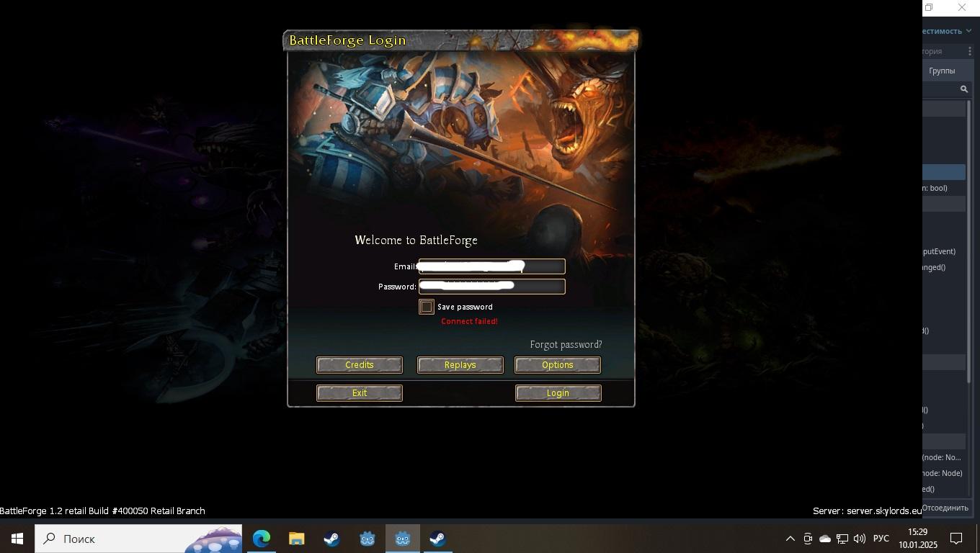The image size is (980, 553).
Task: Click the Exit button
Action: tap(359, 393)
